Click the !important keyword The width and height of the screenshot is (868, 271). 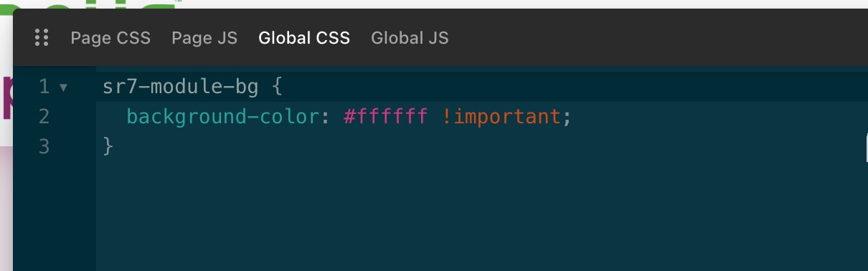pyautogui.click(x=501, y=116)
